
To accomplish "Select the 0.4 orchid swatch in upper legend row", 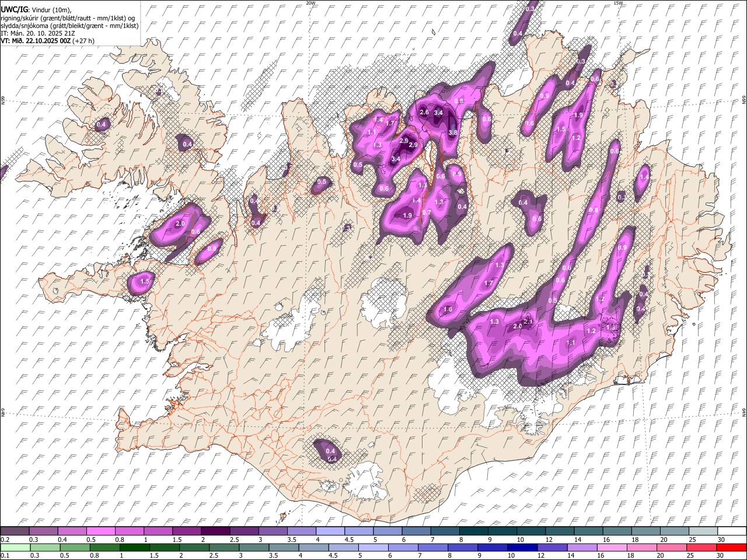I will click(72, 531).
